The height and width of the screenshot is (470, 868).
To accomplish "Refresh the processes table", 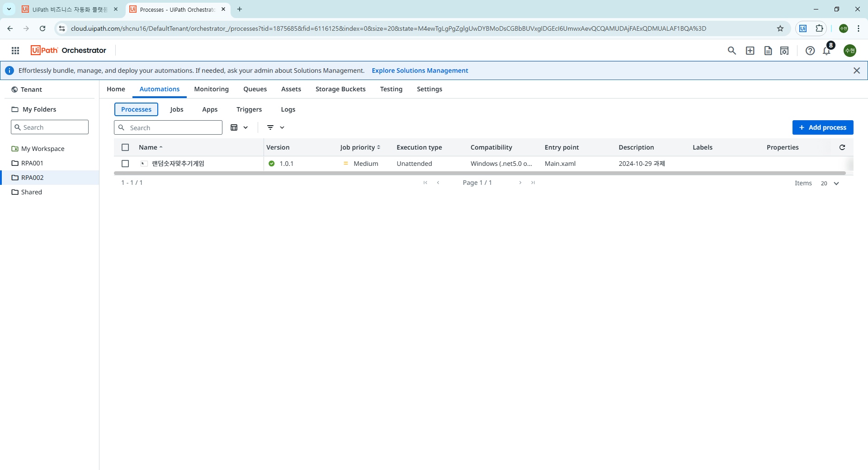I will 842,147.
